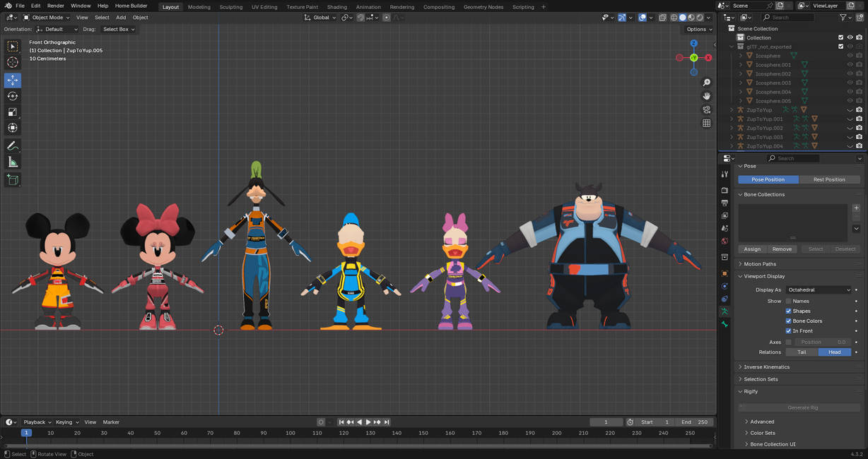This screenshot has height=459, width=868.
Task: Open the Object properties tab icon
Action: pos(725,273)
